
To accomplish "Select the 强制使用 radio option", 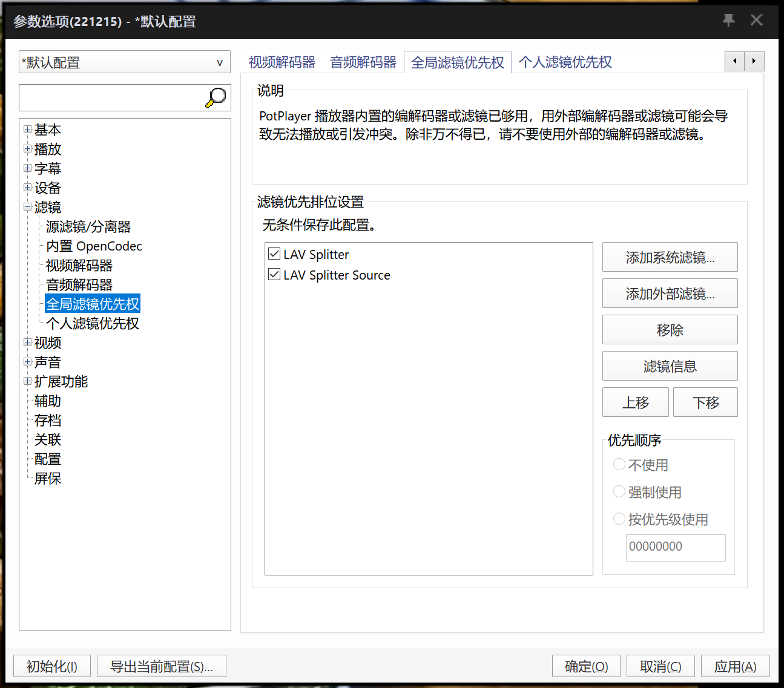I will point(619,491).
